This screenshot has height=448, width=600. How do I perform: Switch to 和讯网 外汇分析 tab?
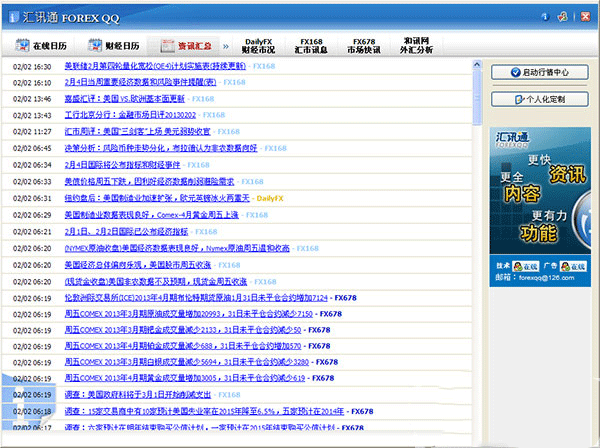tap(417, 46)
